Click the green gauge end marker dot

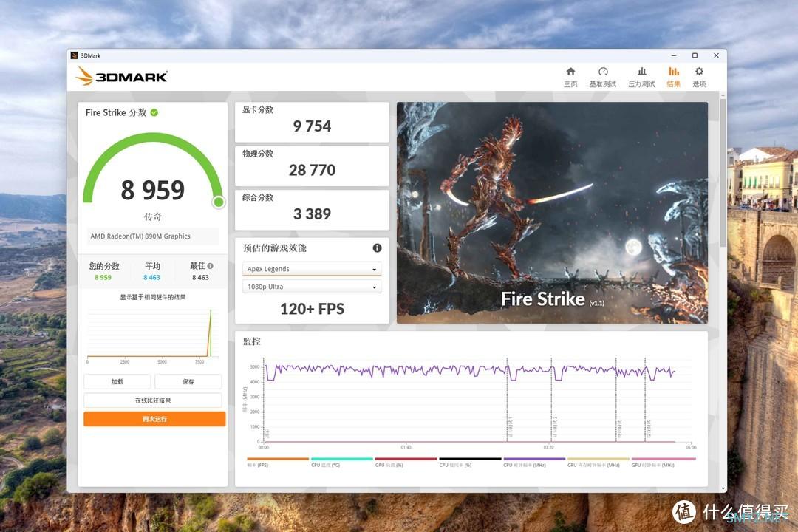(218, 202)
